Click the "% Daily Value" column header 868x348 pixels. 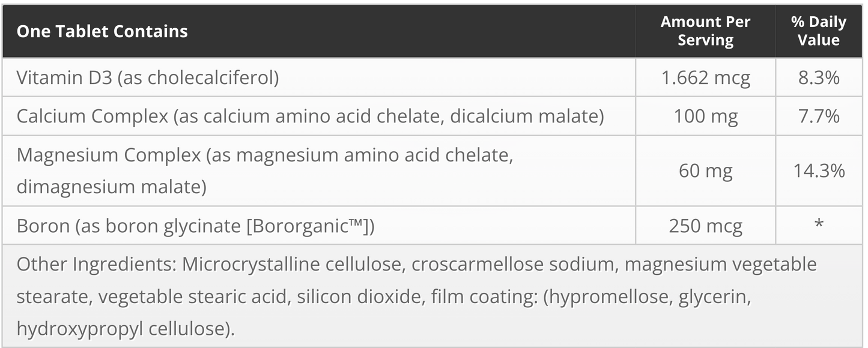coord(818,31)
